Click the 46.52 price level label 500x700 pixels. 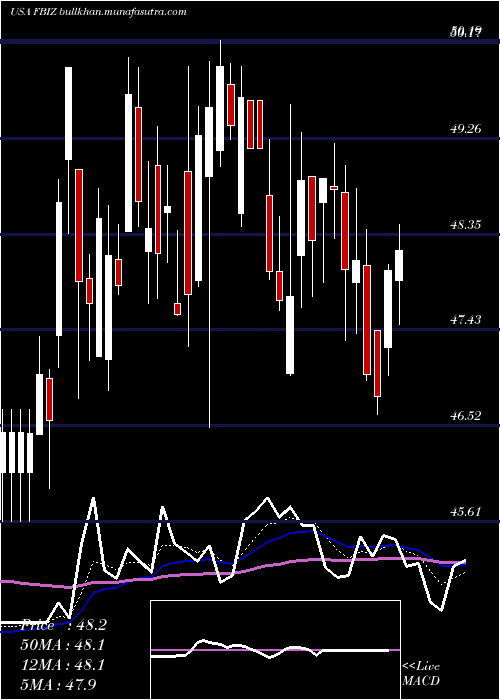[x=466, y=416]
